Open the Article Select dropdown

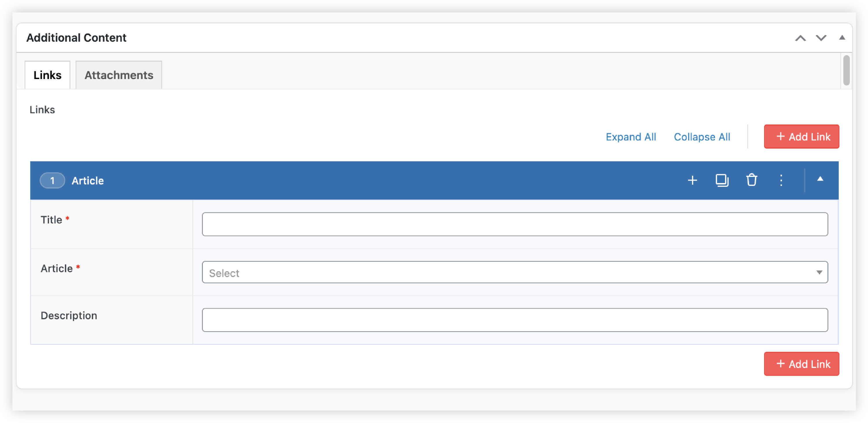click(x=505, y=272)
